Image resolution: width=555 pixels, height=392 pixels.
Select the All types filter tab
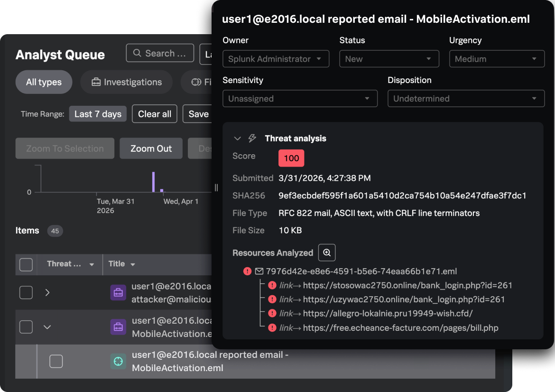(44, 82)
